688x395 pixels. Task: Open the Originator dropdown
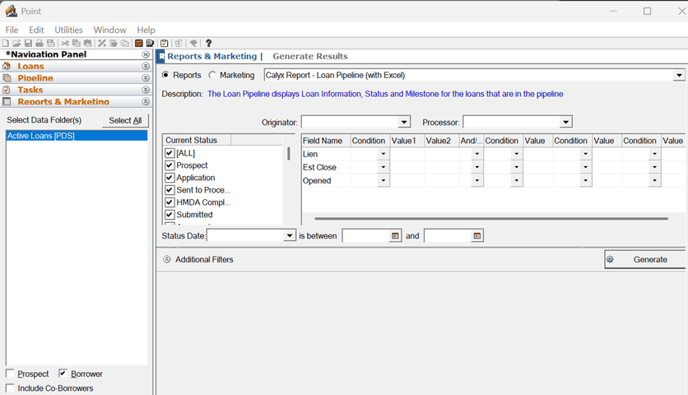(404, 122)
